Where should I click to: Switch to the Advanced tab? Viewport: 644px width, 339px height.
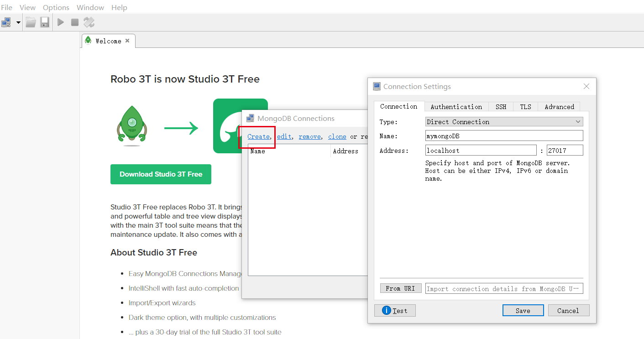pyautogui.click(x=559, y=107)
